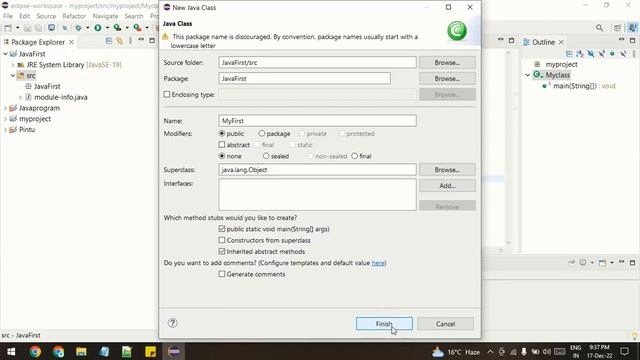Screen dimensions: 640x360
Task: Click the New file toolbar icon in Eclipse
Action: (x=8, y=28)
